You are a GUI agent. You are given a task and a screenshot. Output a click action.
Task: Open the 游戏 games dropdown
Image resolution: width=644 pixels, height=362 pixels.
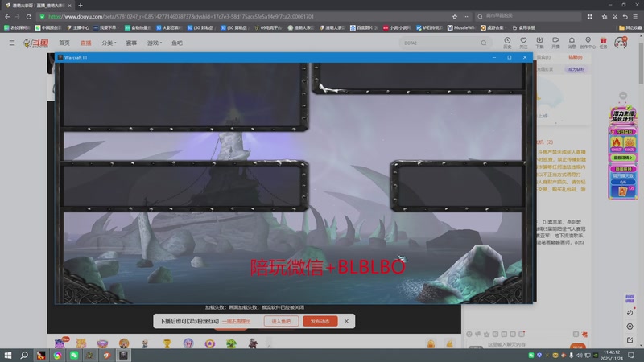[155, 43]
